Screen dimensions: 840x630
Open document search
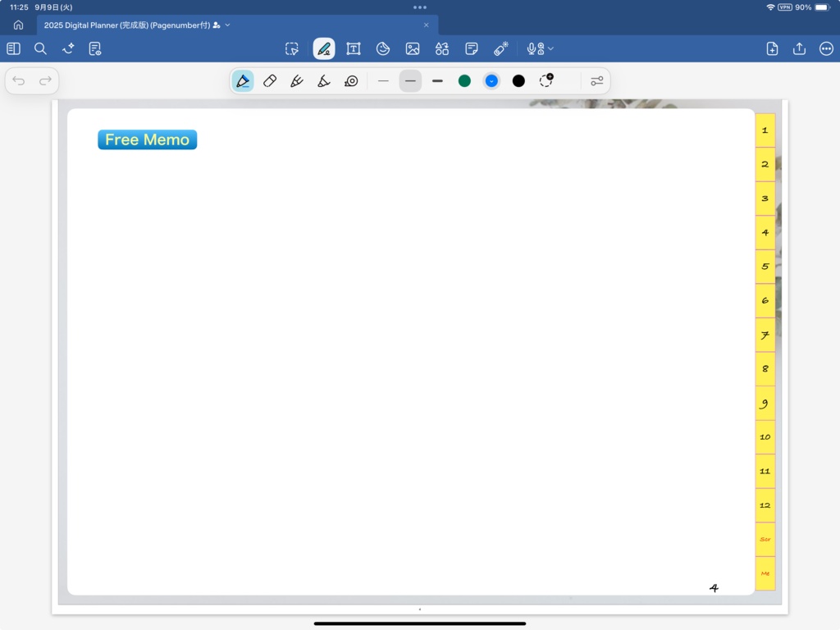coord(40,48)
